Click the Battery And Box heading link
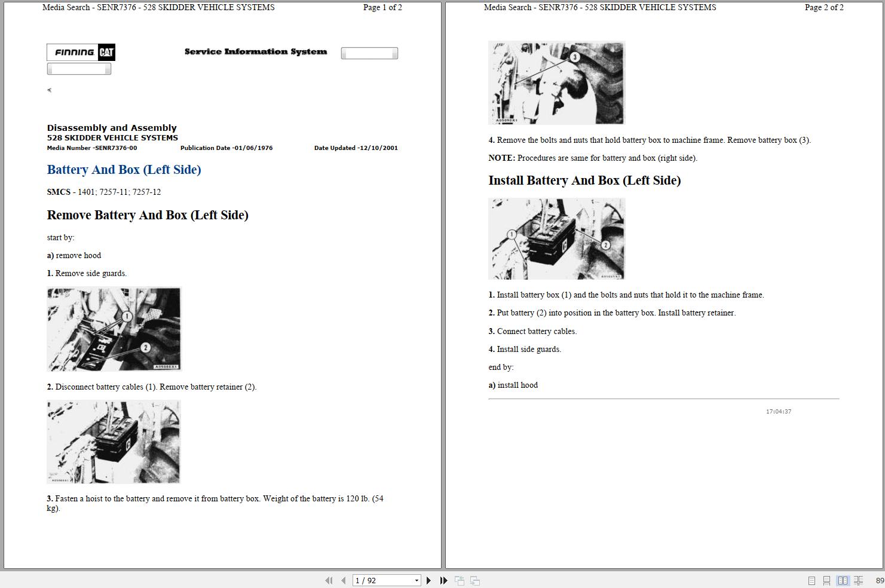This screenshot has height=588, width=885. click(124, 170)
